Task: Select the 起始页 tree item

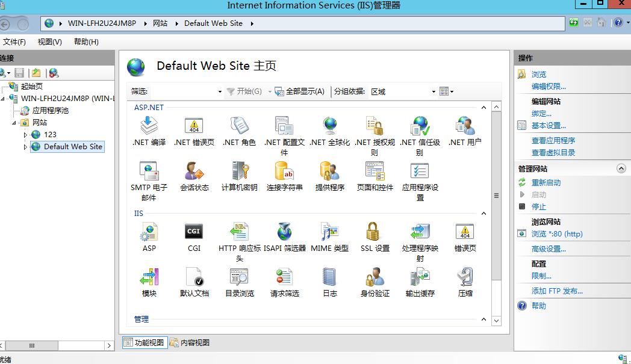Action: [x=32, y=87]
